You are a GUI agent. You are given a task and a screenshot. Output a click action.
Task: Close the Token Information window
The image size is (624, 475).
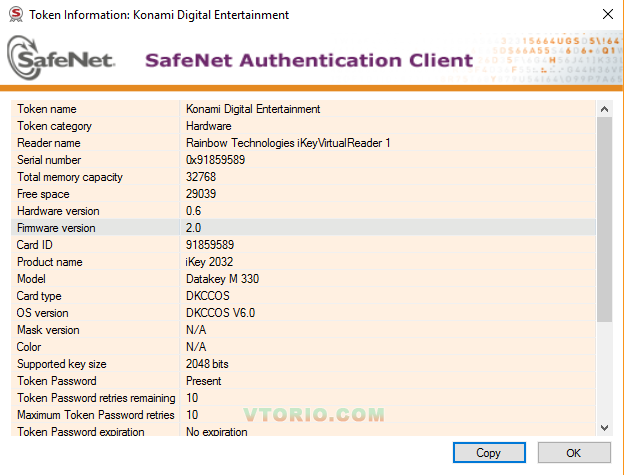[607, 15]
